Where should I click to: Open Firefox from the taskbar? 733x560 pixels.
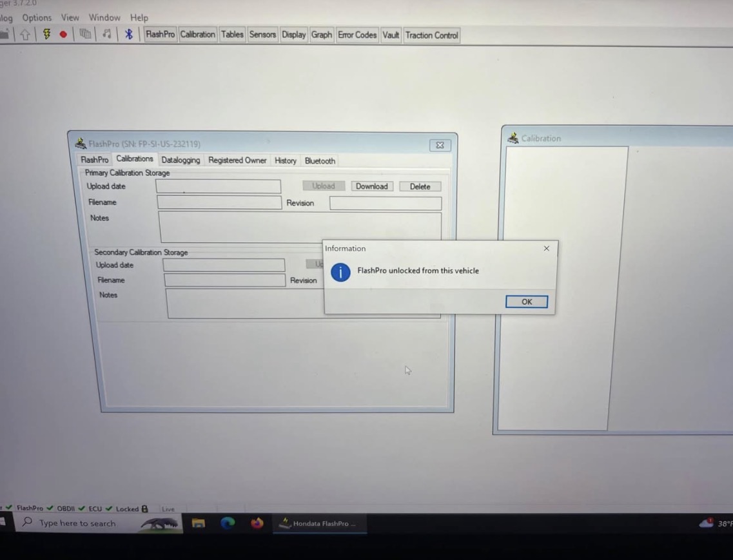pyautogui.click(x=257, y=523)
